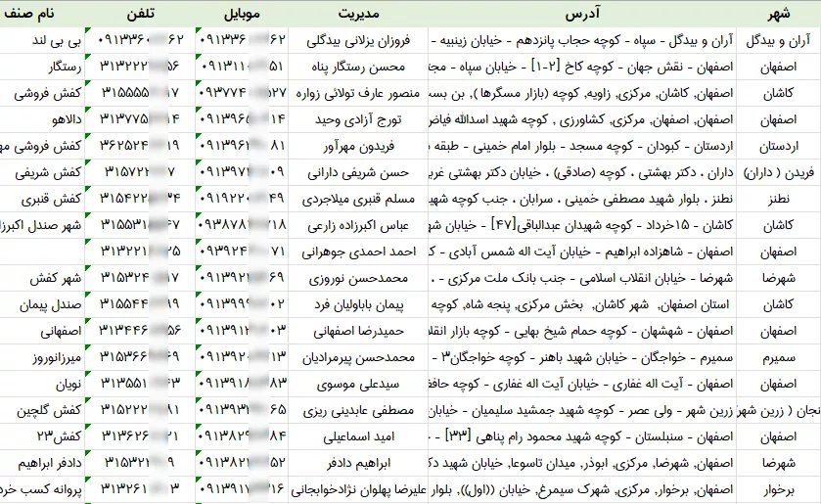Select guild name cell دالاهو
The width and height of the screenshot is (821, 504).
(x=42, y=120)
